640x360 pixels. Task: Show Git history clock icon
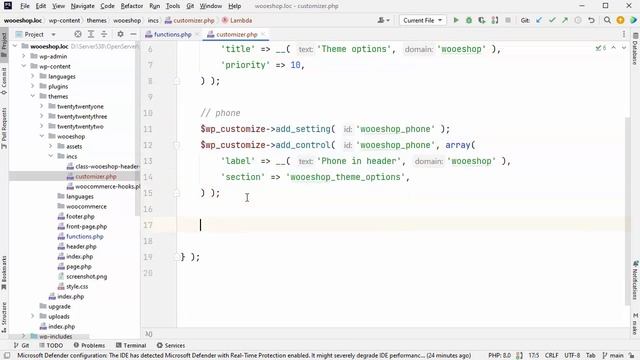click(578, 20)
